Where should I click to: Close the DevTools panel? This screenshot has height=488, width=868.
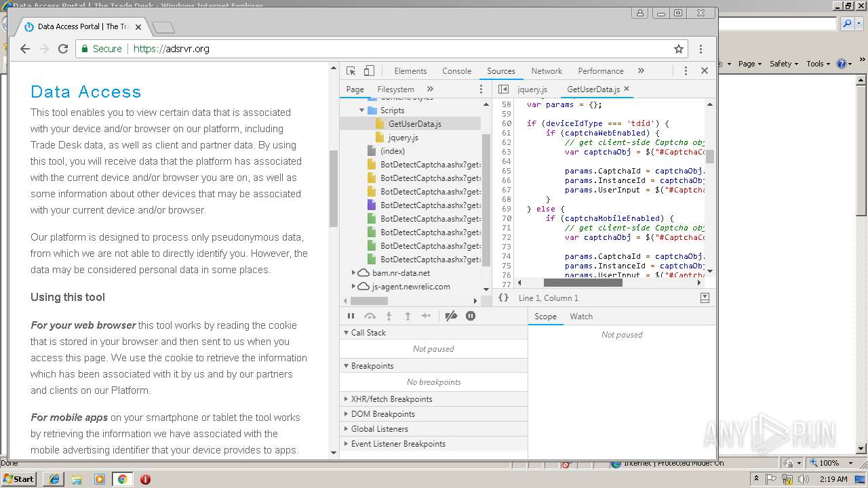704,70
